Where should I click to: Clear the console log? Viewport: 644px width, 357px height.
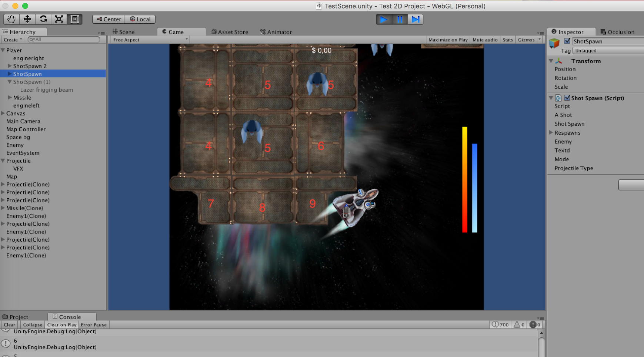pos(10,325)
